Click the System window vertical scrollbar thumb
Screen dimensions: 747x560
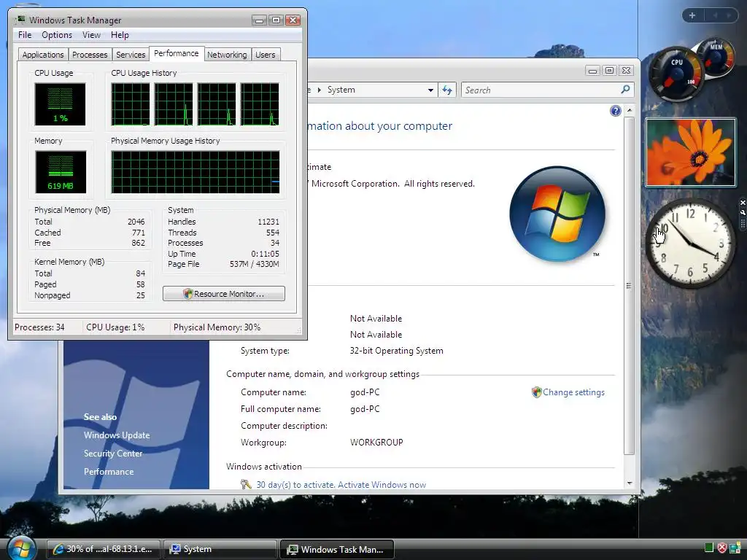tap(630, 286)
